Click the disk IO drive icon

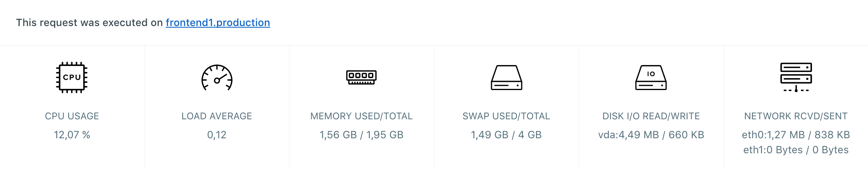(x=651, y=78)
